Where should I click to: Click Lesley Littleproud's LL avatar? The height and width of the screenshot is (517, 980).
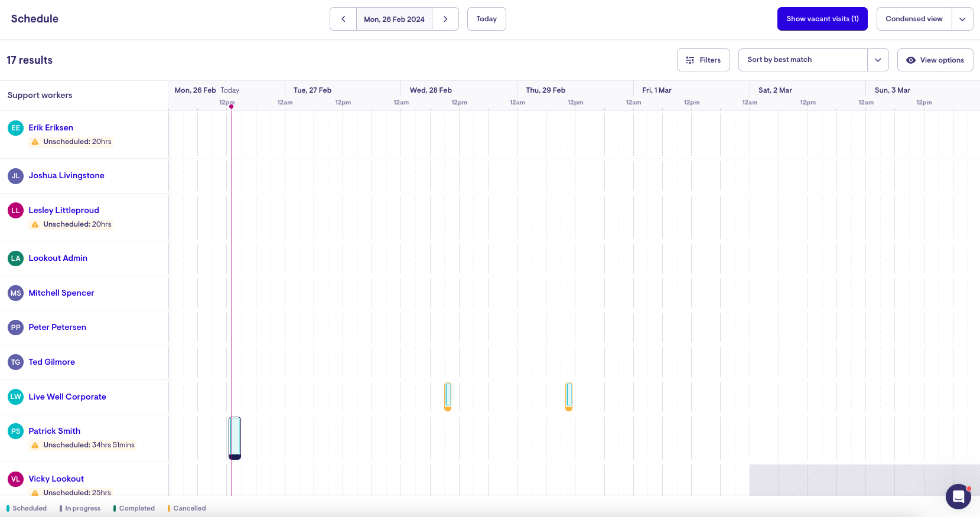click(15, 211)
